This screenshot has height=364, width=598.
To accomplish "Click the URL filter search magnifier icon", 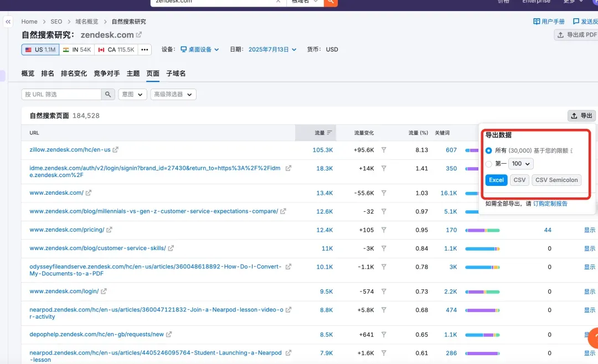I will click(x=109, y=95).
